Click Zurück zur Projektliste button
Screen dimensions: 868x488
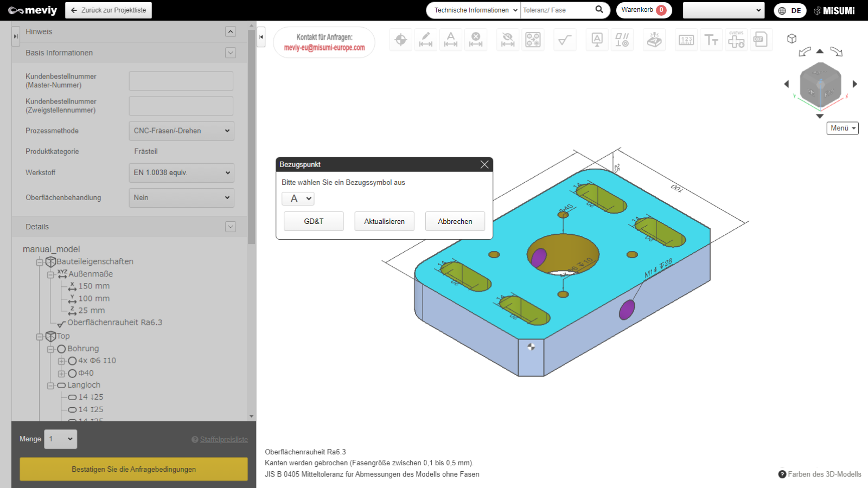click(108, 10)
